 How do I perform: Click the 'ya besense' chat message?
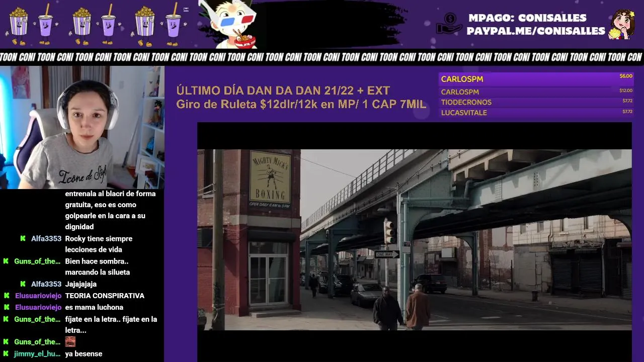coord(84,354)
